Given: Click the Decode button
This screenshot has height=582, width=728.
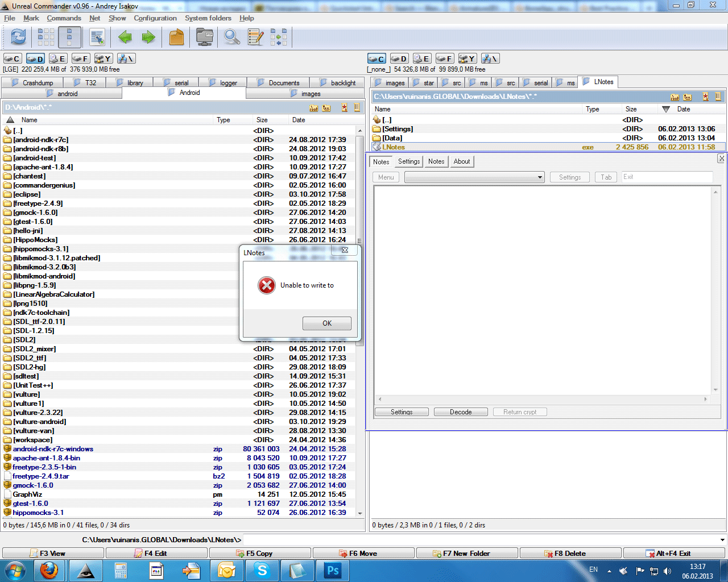Looking at the screenshot, I should point(461,412).
